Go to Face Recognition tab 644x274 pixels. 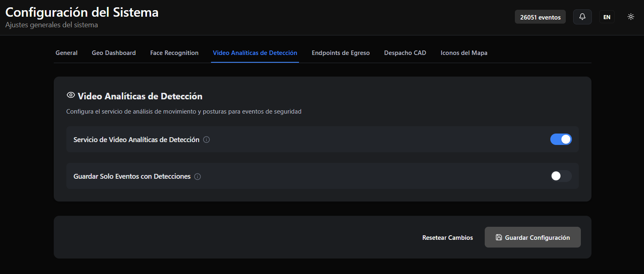pos(174,53)
